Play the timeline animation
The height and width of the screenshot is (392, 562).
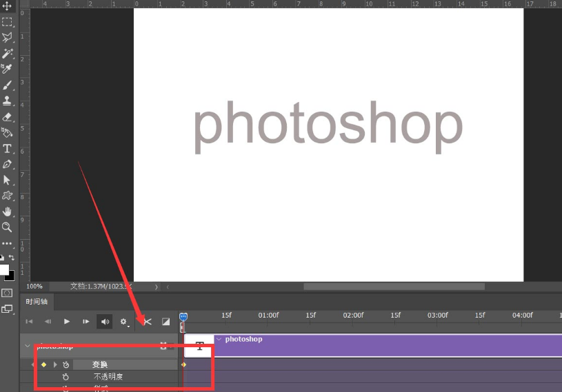[x=67, y=321]
